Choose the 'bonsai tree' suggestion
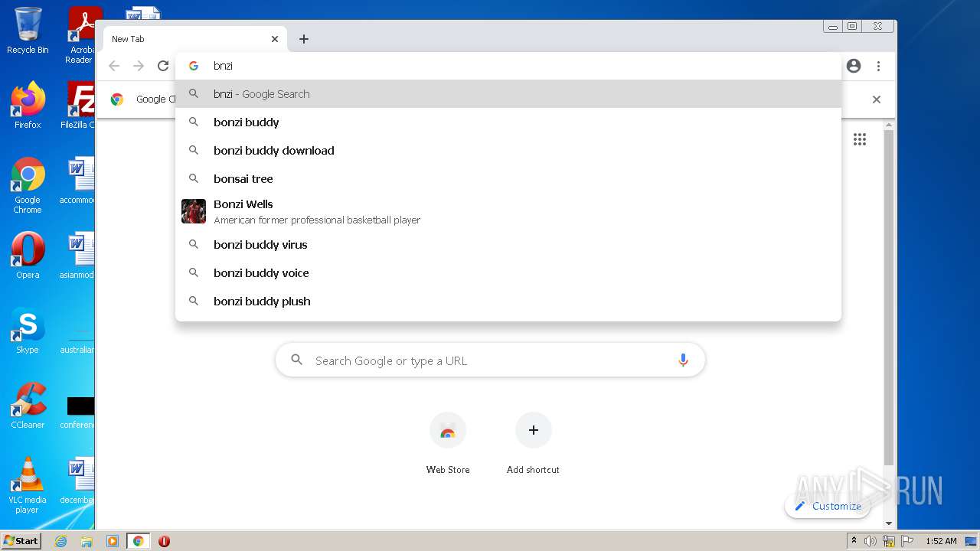The height and width of the screenshot is (551, 980). coord(508,179)
